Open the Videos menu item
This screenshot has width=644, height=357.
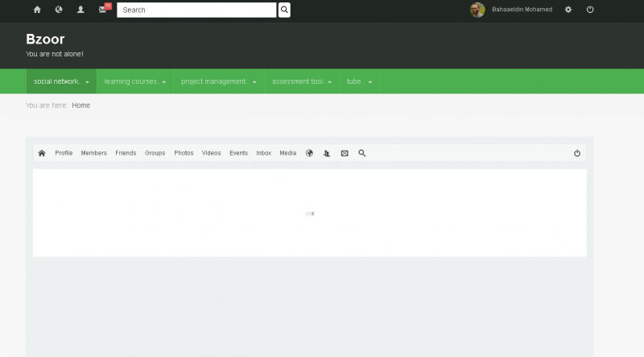pyautogui.click(x=211, y=153)
